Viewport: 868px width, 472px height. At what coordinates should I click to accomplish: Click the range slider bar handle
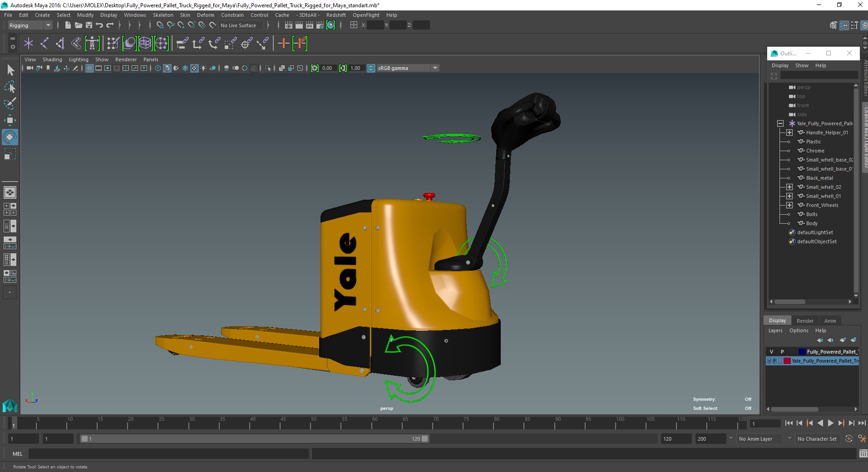254,439
